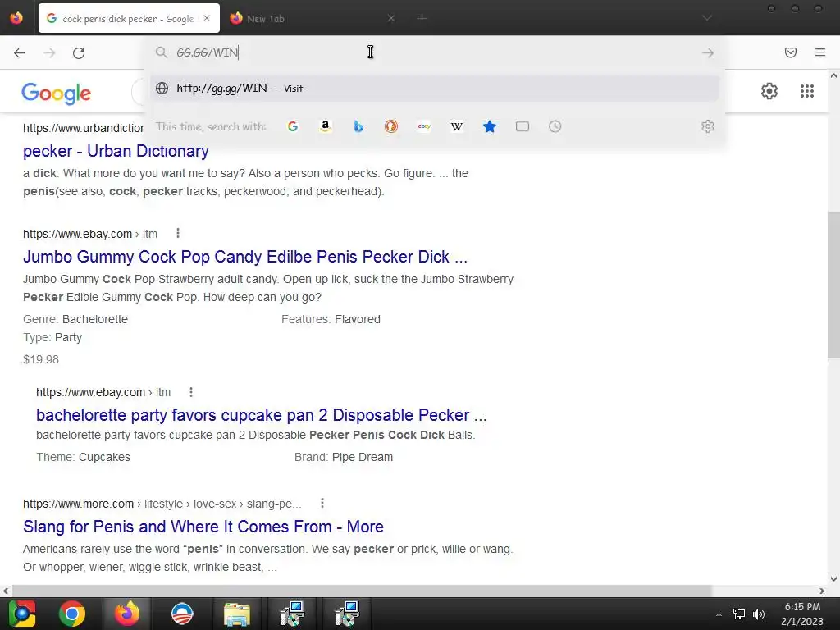The image size is (840, 630).
Task: Open pecker - Urban Dictionary link
Action: point(116,151)
